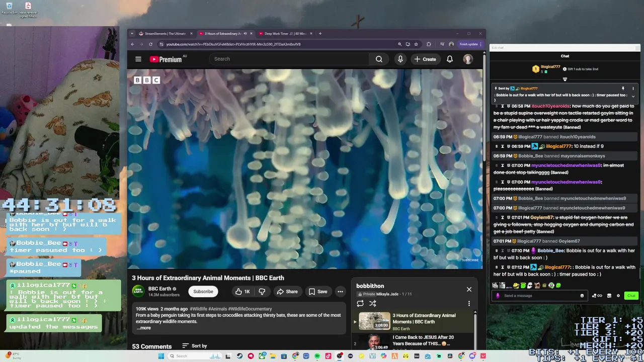Open the bobbithon playlist options menu
644x362 pixels.
469,303
